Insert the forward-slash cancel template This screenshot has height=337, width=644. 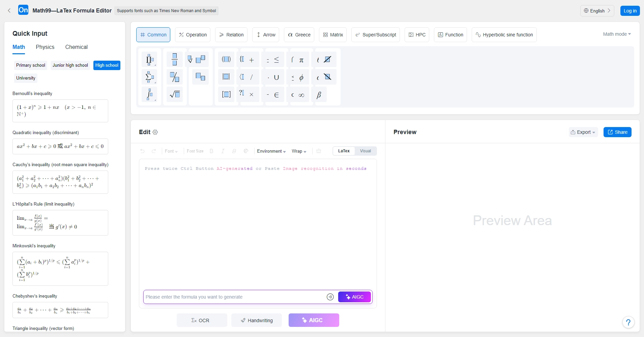click(327, 60)
